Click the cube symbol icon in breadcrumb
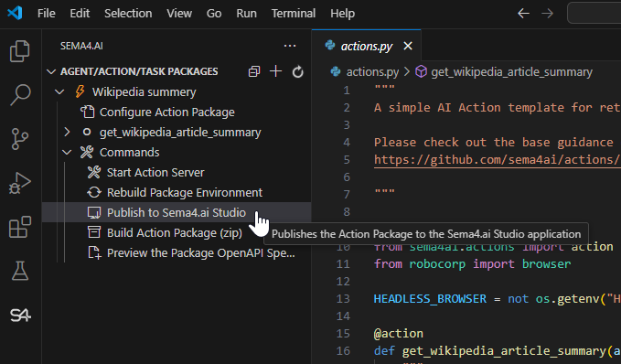Viewport: 621px width, 364px height. pyautogui.click(x=421, y=71)
